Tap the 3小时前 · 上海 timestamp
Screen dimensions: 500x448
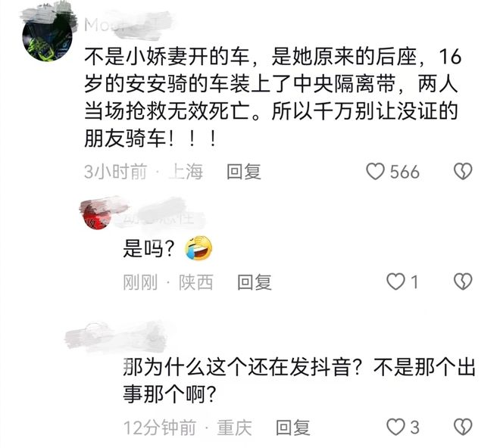pyautogui.click(x=143, y=172)
